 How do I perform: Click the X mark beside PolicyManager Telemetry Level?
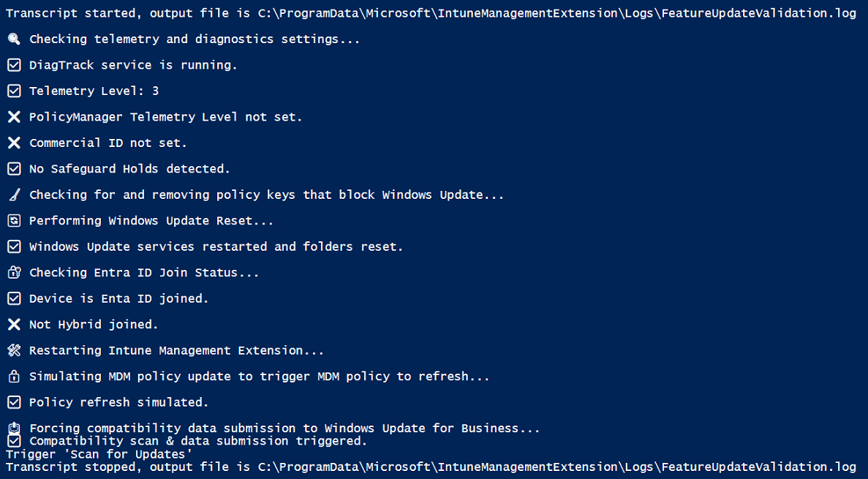click(14, 117)
